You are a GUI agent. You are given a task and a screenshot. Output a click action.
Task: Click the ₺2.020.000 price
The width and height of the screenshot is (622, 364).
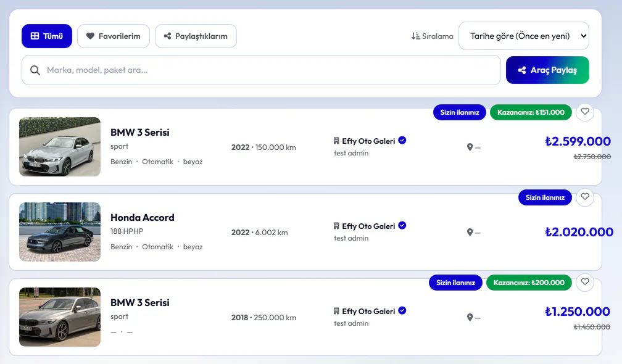coord(579,232)
